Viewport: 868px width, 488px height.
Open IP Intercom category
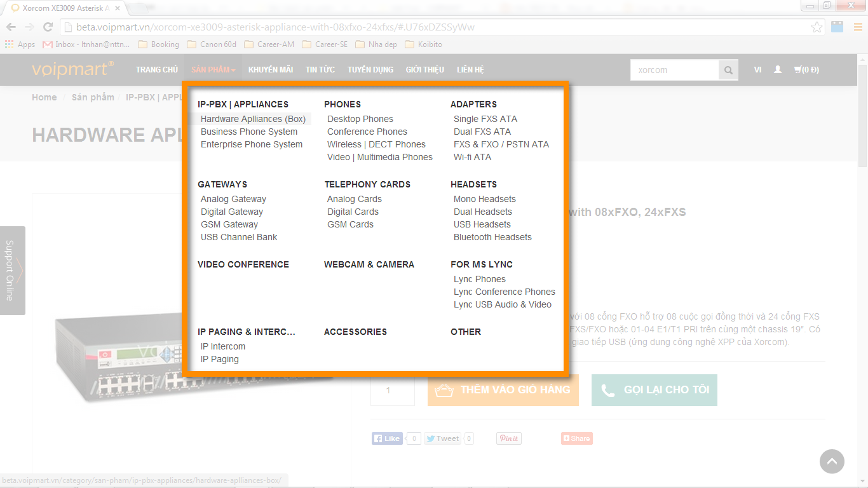tap(223, 346)
